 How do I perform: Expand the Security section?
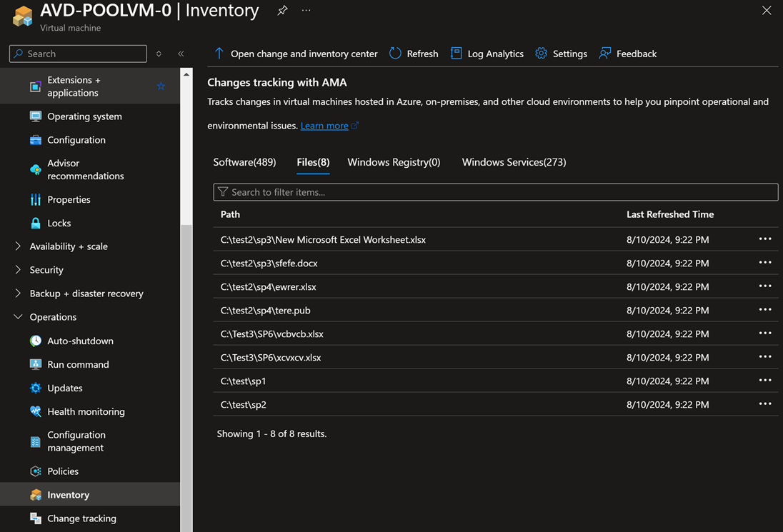pos(18,269)
